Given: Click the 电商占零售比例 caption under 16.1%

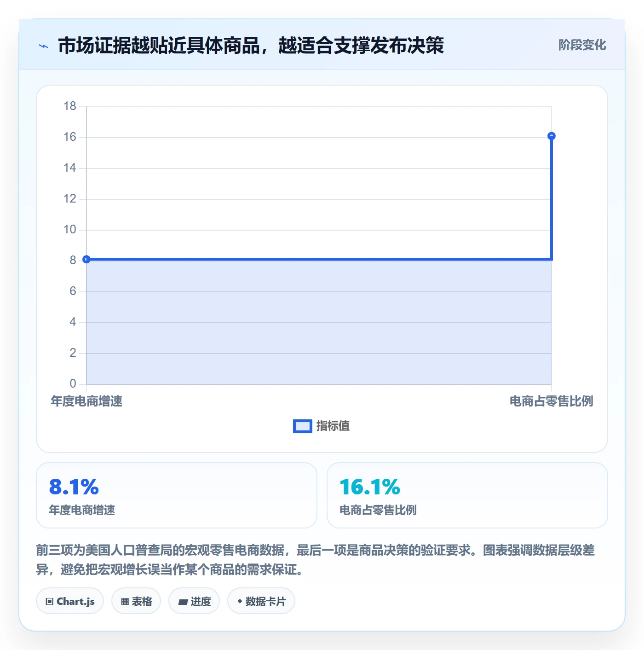Looking at the screenshot, I should (378, 510).
